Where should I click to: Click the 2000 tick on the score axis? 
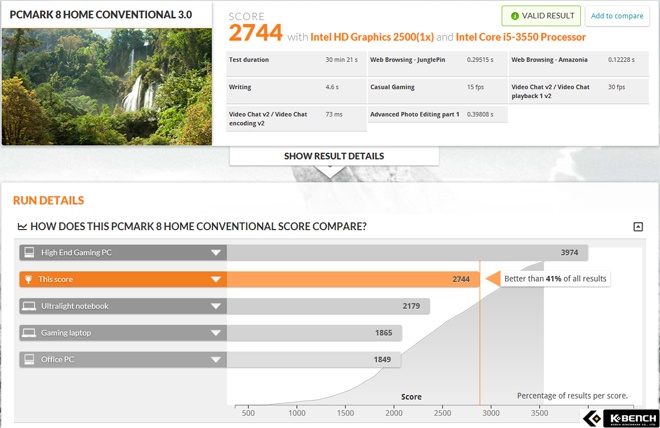click(x=394, y=413)
